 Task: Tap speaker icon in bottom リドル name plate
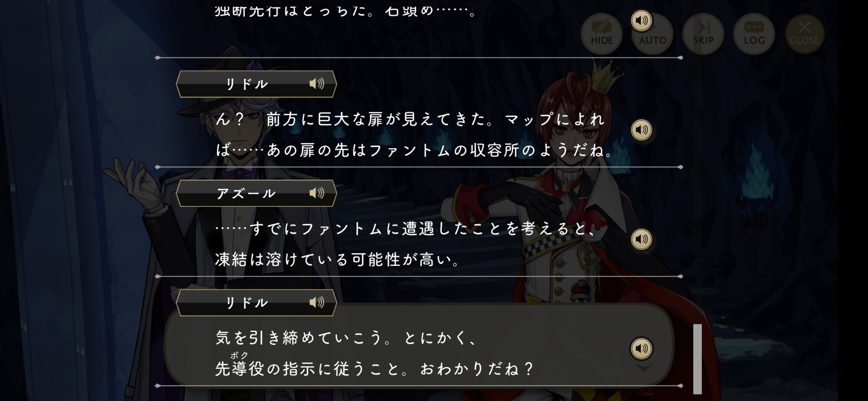click(317, 302)
